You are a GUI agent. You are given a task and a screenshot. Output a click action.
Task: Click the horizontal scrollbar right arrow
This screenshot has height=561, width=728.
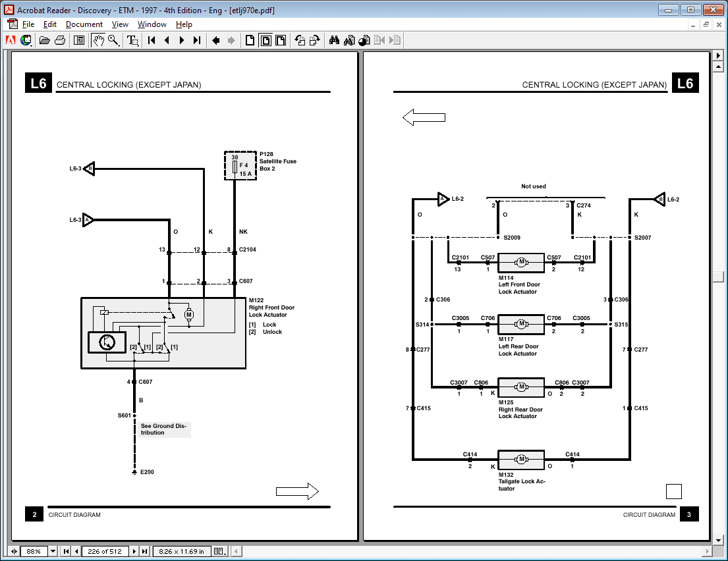click(x=707, y=551)
